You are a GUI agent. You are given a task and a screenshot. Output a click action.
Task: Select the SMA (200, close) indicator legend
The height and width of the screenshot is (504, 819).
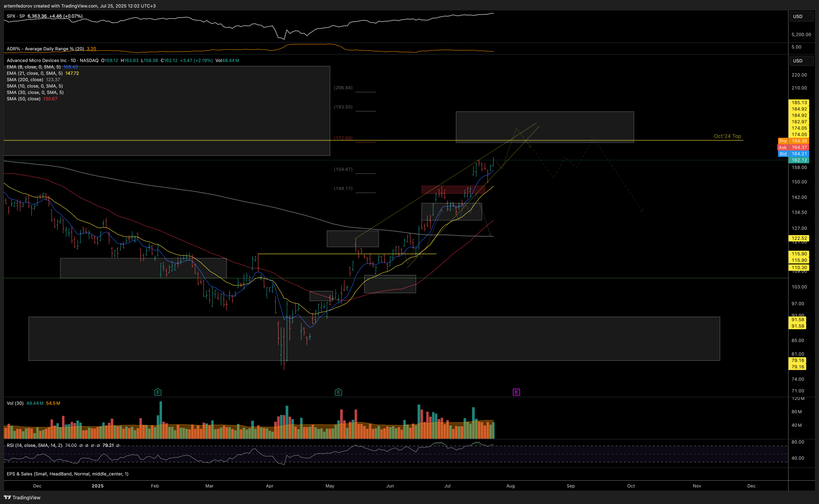25,79
